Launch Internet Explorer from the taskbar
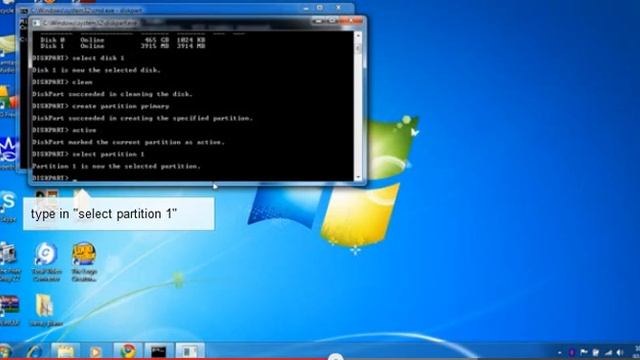 tap(34, 351)
